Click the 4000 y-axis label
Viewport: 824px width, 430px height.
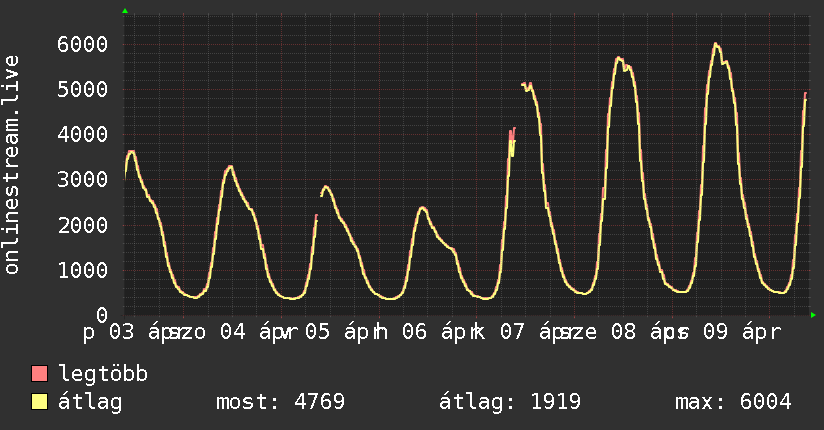tap(83, 135)
